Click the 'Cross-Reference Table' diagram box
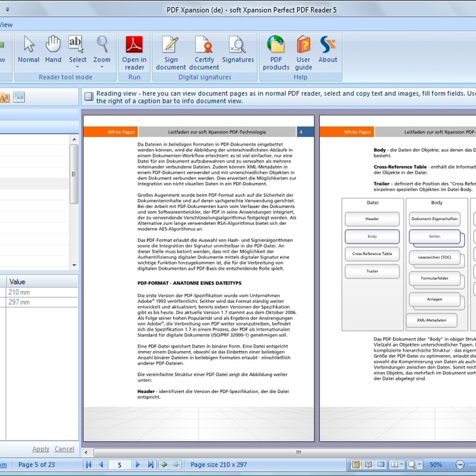The height and width of the screenshot is (476, 476). [x=372, y=254]
